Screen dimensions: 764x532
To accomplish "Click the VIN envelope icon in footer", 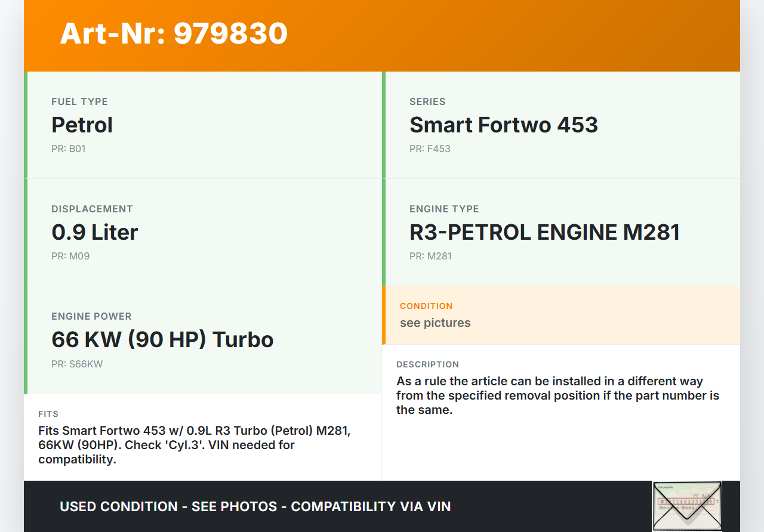I will click(686, 506).
